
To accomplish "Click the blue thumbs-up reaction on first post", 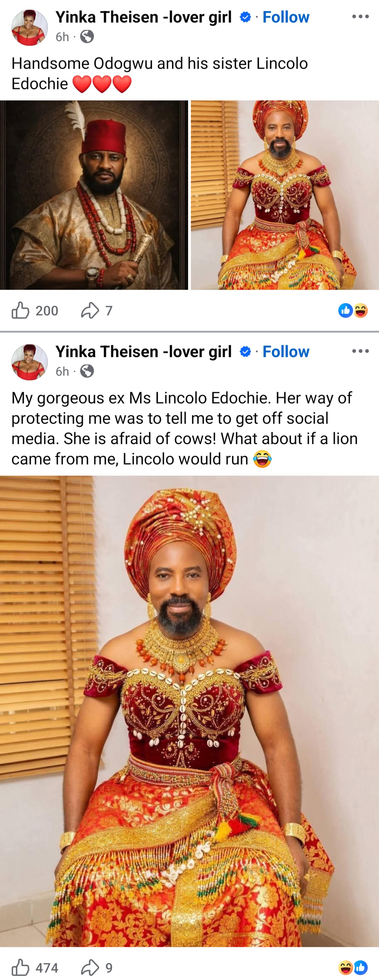I will point(346,311).
